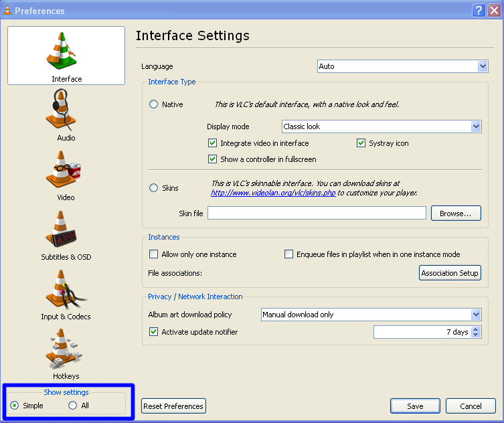Click the Album art download policy label
This screenshot has width=504, height=423.
[189, 315]
